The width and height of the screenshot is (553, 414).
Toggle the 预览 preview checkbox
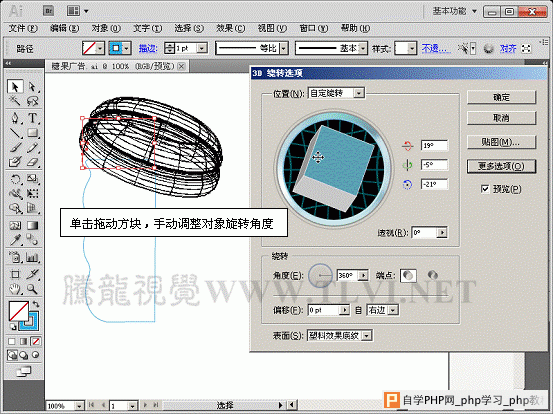click(485, 189)
